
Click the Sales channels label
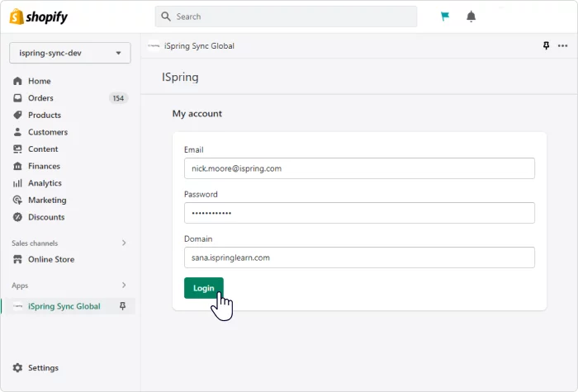(35, 243)
